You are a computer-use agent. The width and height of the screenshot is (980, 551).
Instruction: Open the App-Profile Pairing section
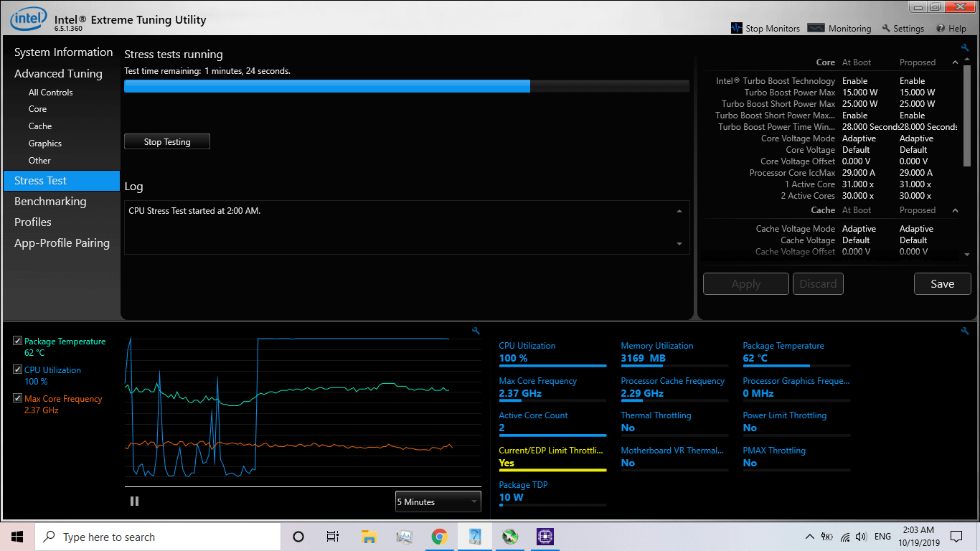(x=62, y=243)
